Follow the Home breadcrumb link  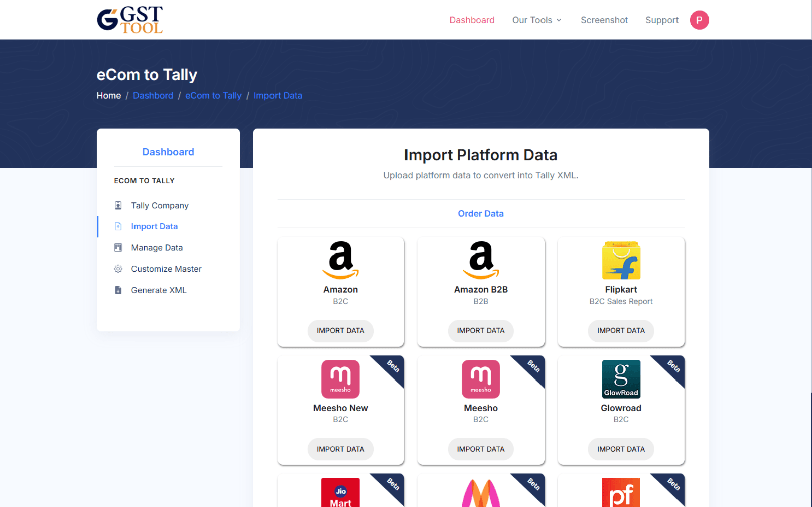click(109, 96)
